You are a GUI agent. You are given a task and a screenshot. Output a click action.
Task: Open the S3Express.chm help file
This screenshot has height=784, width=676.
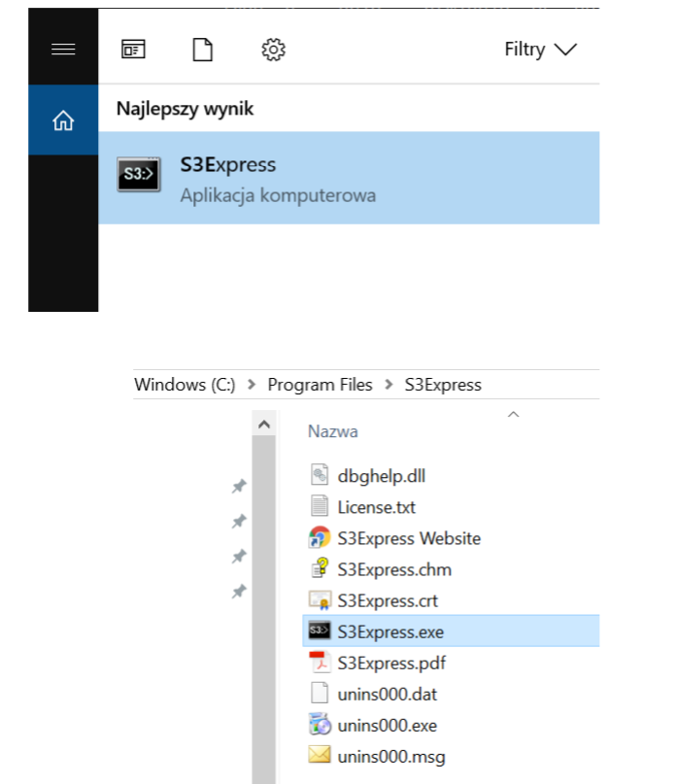click(393, 569)
